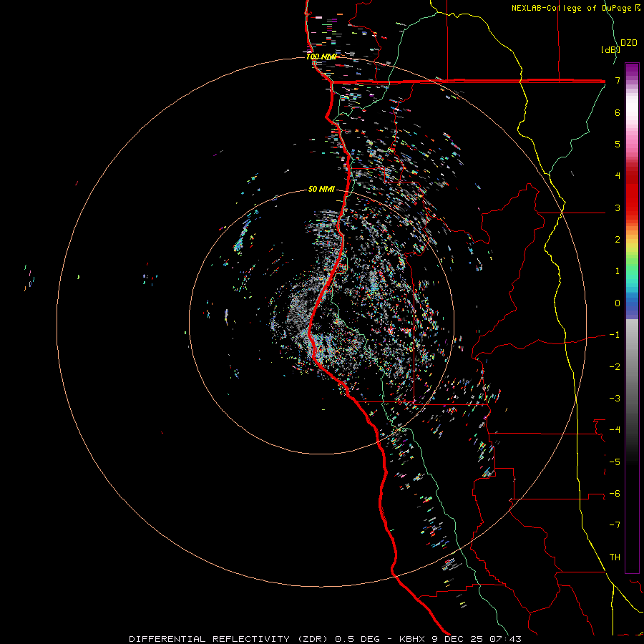Click the 1 value on the color scale
Image resolution: width=644 pixels, height=644 pixels.
coord(618,271)
